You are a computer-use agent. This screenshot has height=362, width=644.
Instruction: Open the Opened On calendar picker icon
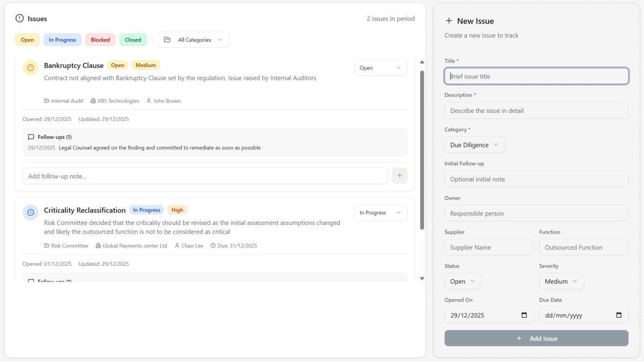click(x=524, y=315)
